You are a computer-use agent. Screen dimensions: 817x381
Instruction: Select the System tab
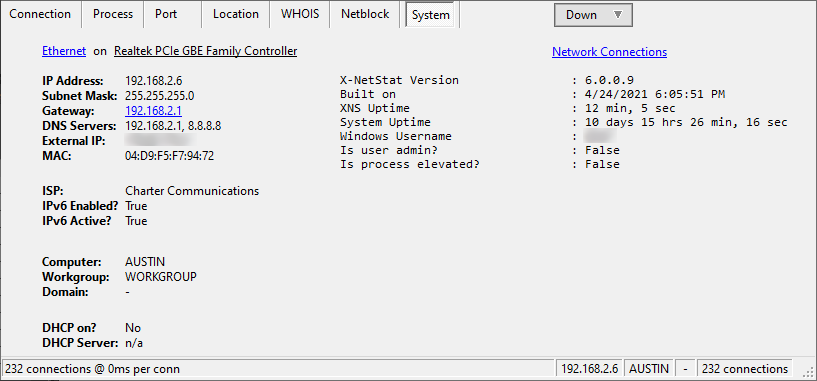[x=430, y=15]
